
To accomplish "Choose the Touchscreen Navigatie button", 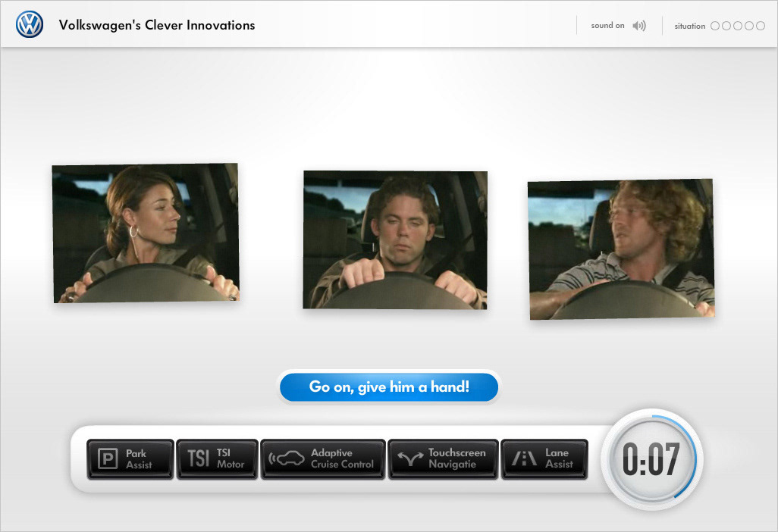I will pyautogui.click(x=443, y=459).
